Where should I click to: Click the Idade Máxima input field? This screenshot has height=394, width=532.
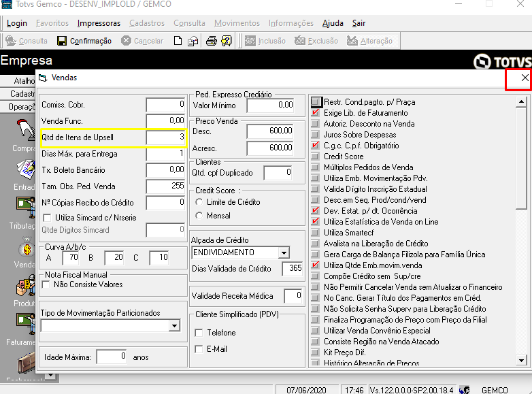[x=112, y=357]
